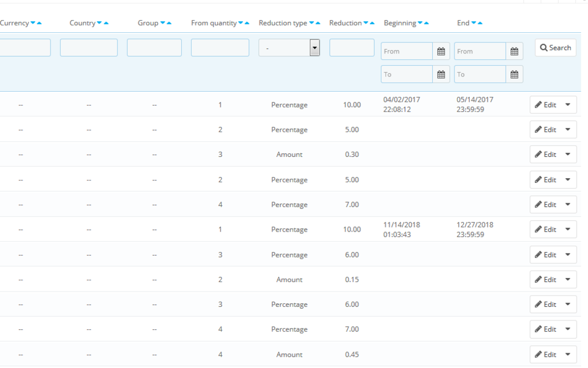Sort From quantity column descending arrow

pyautogui.click(x=240, y=24)
